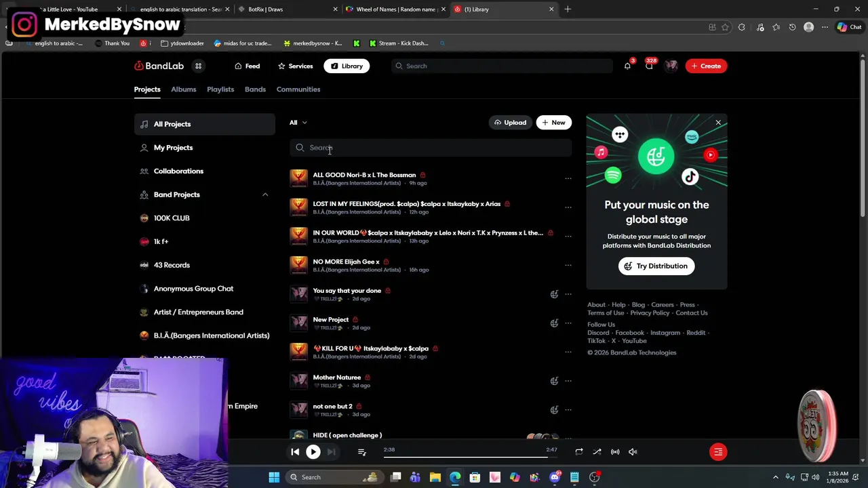
Task: Open the ALL GOOD Nori-B project thumbnail
Action: pyautogui.click(x=298, y=178)
